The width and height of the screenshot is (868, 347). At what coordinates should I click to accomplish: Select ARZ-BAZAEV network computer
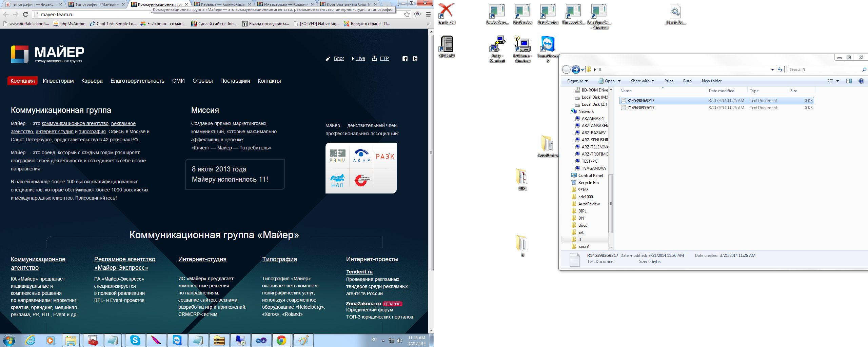coord(593,133)
